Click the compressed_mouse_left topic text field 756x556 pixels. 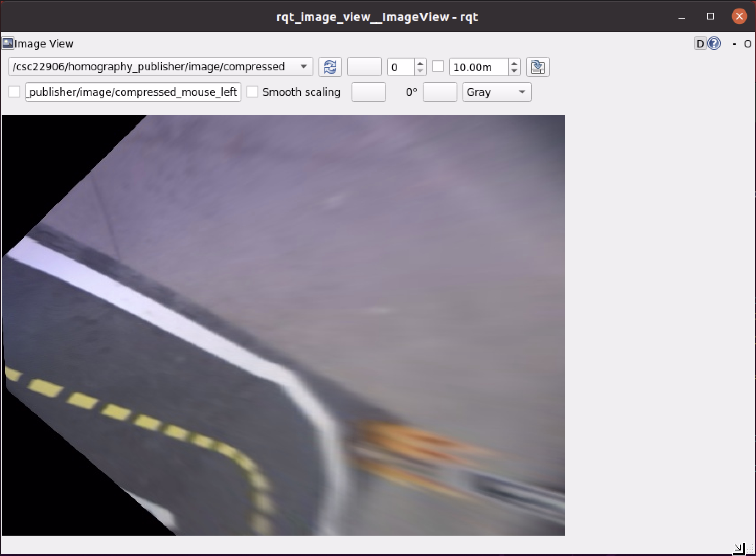(133, 92)
